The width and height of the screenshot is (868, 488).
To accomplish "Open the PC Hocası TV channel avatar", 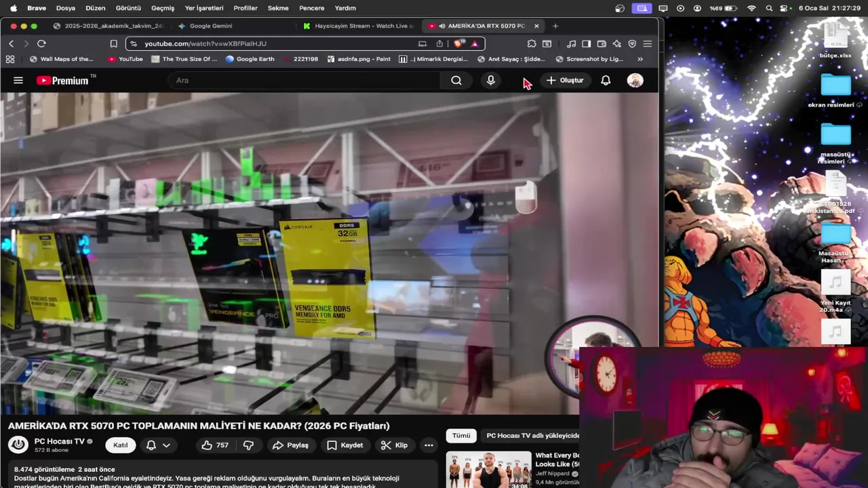I will click(18, 445).
